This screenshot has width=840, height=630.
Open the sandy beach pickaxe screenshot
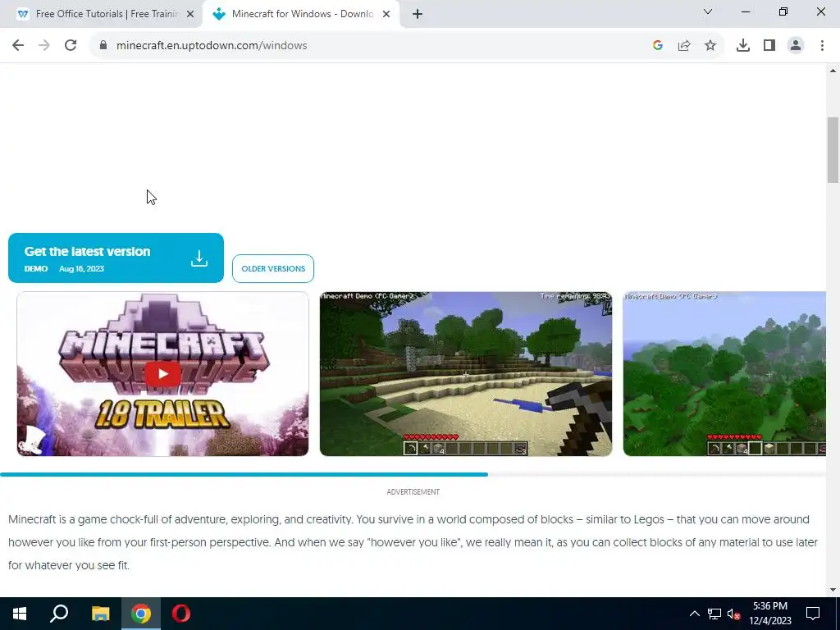(466, 374)
